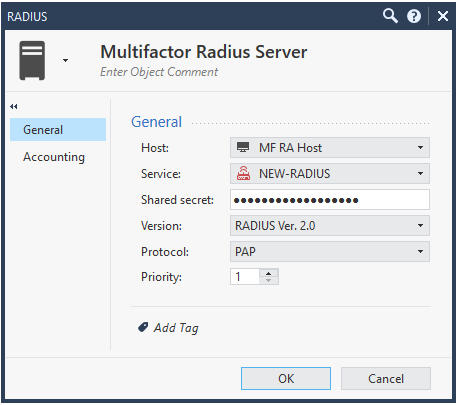Close the RADIUS dialog with X
The height and width of the screenshot is (405, 457).
tap(443, 16)
